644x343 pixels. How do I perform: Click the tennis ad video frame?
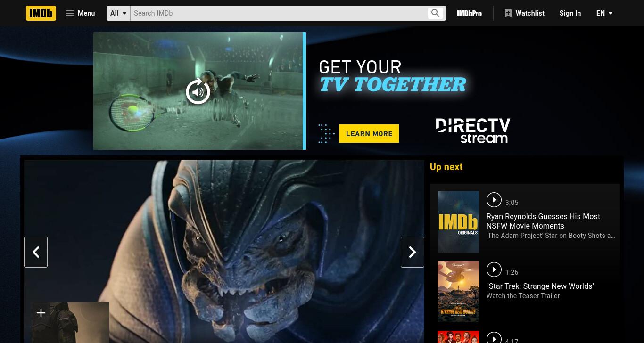pos(198,91)
